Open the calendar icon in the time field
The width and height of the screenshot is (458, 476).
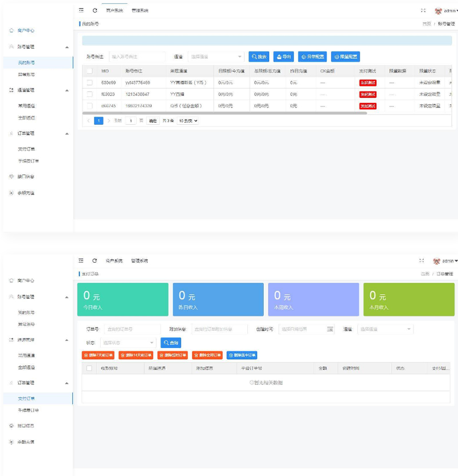330,329
